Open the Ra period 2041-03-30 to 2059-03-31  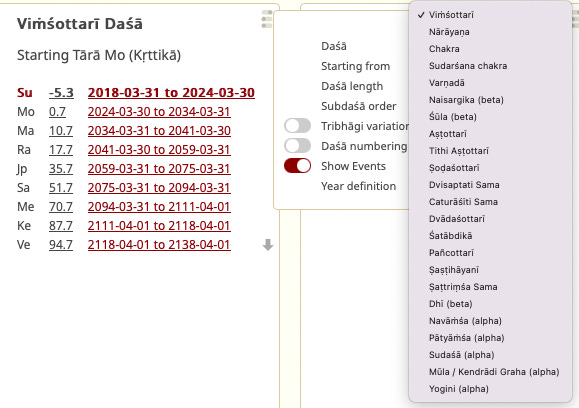159,150
